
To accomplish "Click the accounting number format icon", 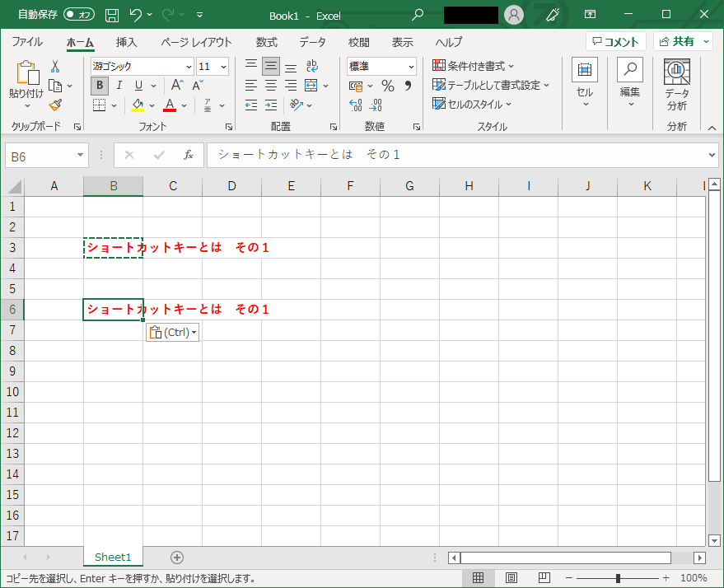I will tap(356, 86).
